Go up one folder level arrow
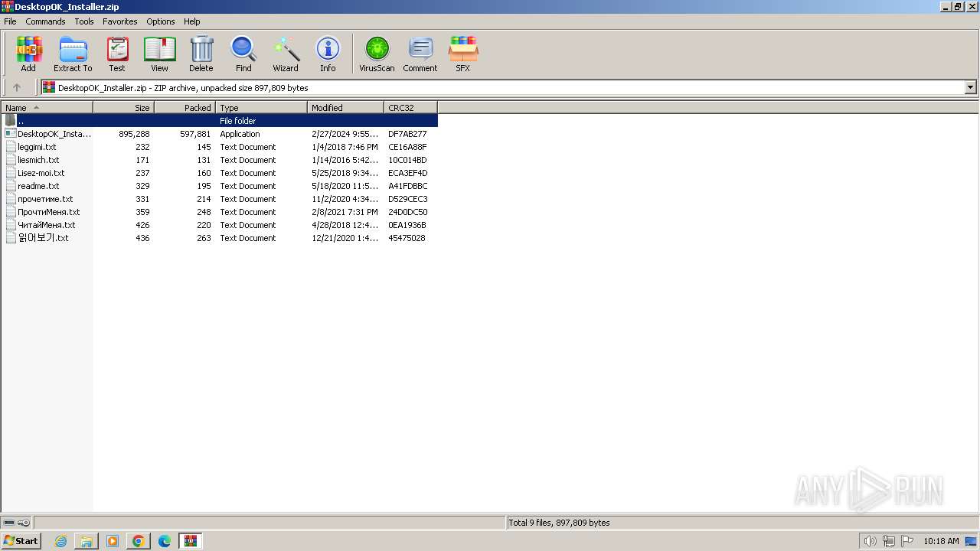 17,88
